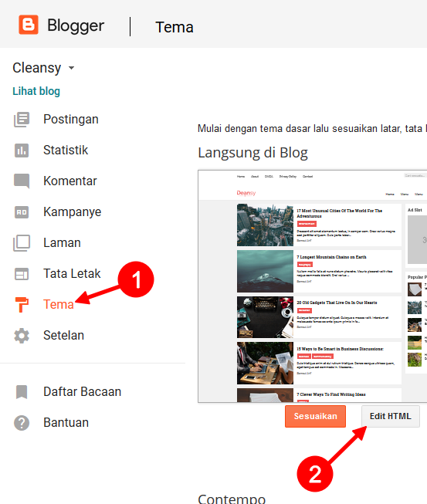Open Postingan via its document icon
Screen dimensions: 427x504
(x=22, y=120)
